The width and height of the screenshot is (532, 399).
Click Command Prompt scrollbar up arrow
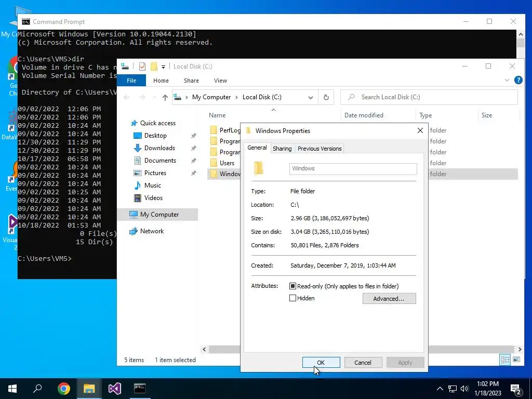point(521,34)
